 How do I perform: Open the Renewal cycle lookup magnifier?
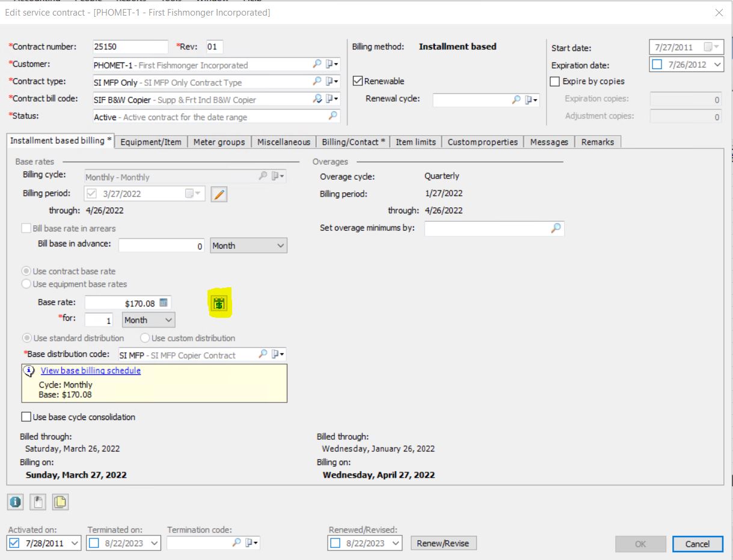(x=517, y=100)
